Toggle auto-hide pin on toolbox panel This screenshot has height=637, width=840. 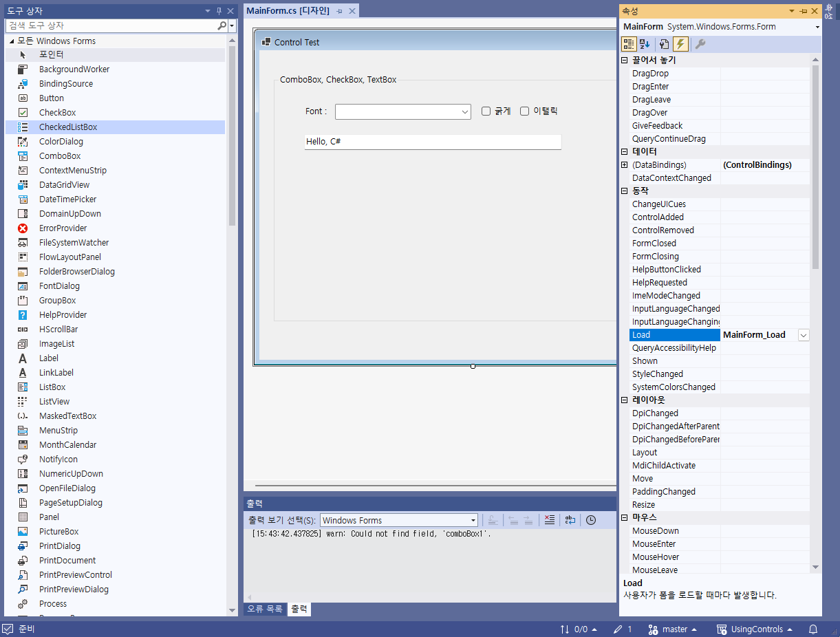click(219, 11)
